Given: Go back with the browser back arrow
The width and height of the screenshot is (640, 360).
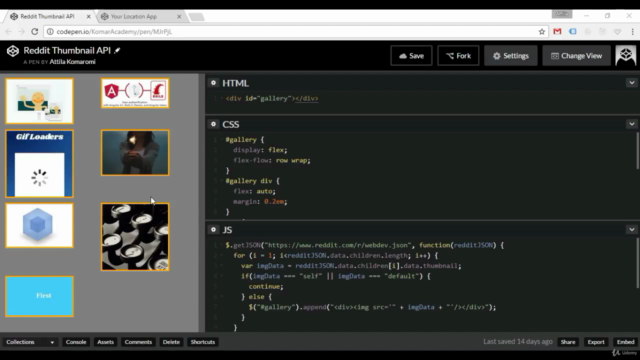Looking at the screenshot, I should (8, 31).
